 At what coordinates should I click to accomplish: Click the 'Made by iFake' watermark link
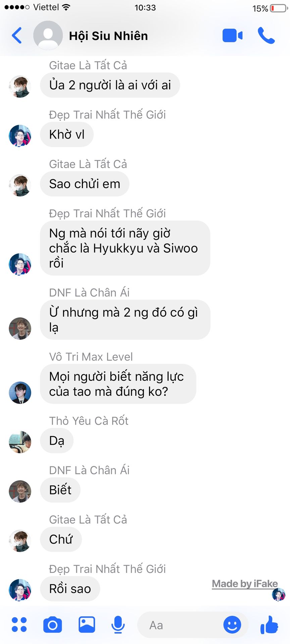click(x=245, y=584)
